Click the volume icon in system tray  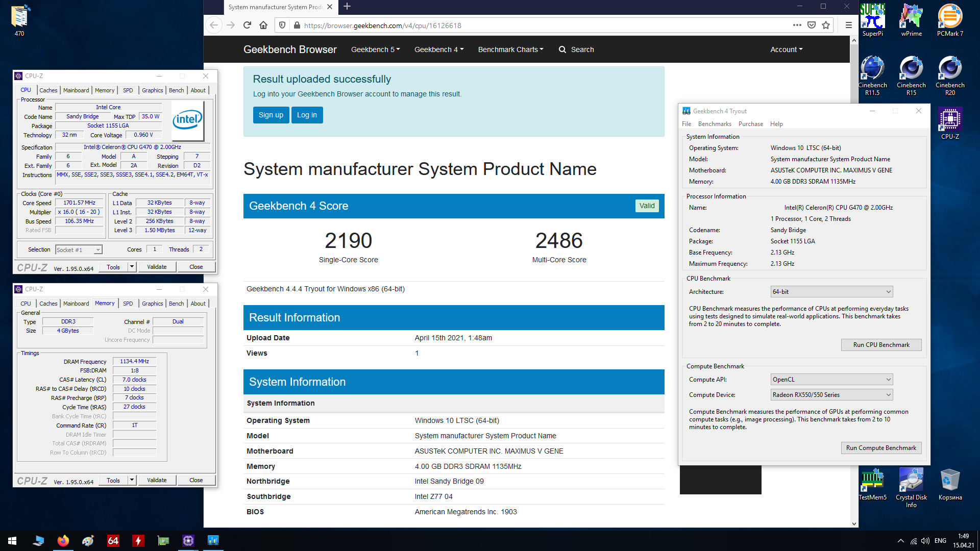(925, 541)
